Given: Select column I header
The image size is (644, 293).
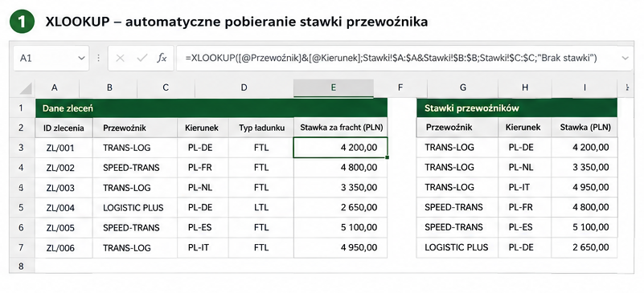Looking at the screenshot, I should [x=585, y=87].
